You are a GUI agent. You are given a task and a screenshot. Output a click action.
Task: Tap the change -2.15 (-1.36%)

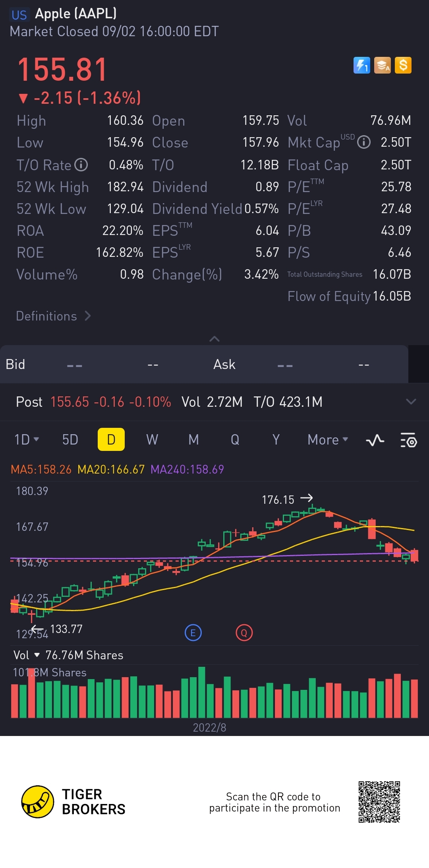[80, 98]
